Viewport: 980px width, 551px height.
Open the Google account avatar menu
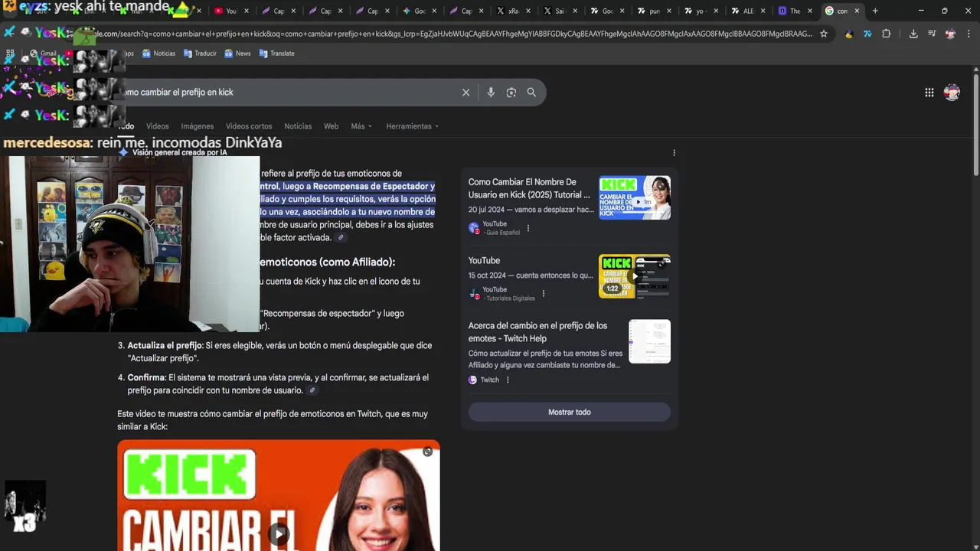(952, 93)
